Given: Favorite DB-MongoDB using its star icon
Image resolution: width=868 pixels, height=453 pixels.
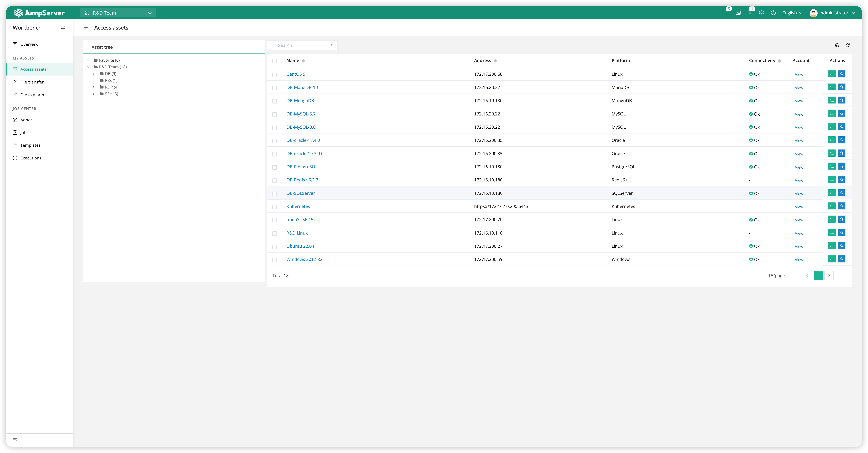Looking at the screenshot, I should (842, 100).
